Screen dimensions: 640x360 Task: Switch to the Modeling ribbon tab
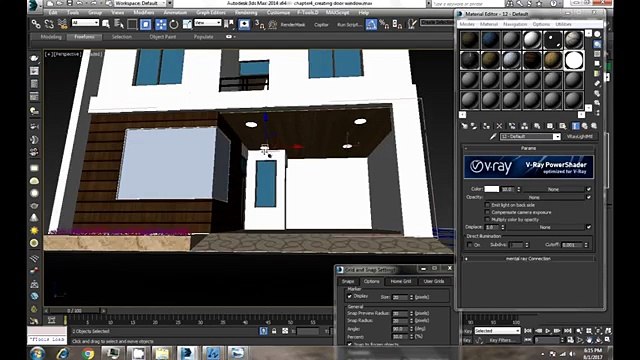coord(51,37)
